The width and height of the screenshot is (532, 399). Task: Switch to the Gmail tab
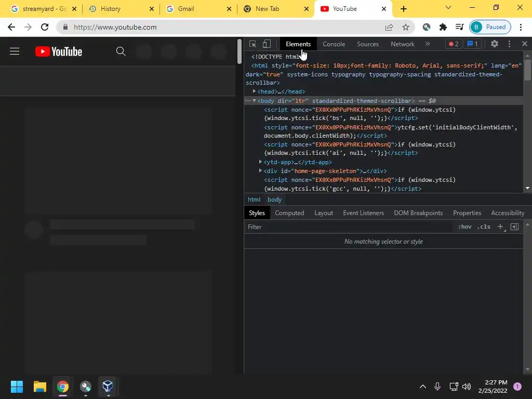pos(198,9)
